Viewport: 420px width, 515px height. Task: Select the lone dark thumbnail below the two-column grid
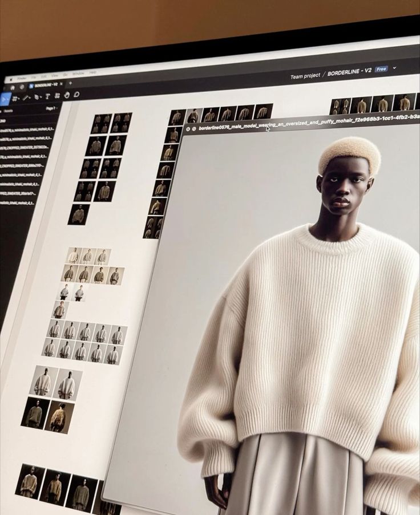click(78, 214)
